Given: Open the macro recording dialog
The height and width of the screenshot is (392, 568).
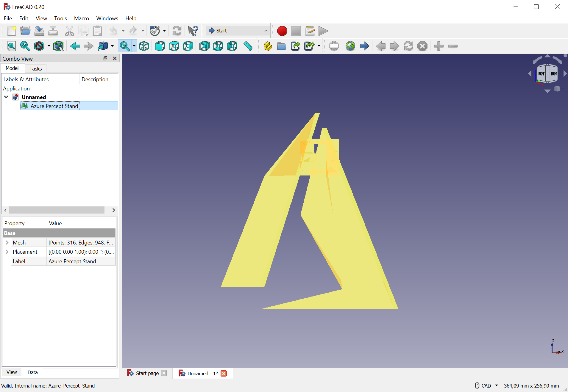Looking at the screenshot, I should (282, 31).
